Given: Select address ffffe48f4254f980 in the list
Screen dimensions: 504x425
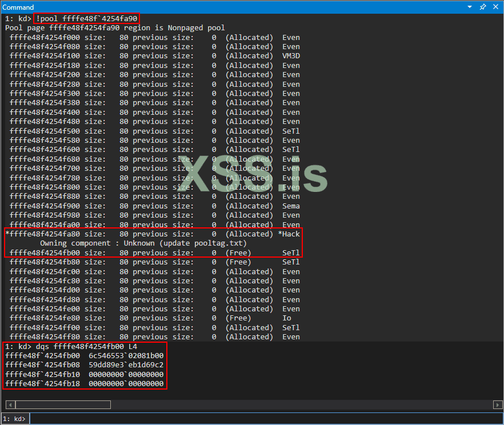Looking at the screenshot, I should coord(45,215).
